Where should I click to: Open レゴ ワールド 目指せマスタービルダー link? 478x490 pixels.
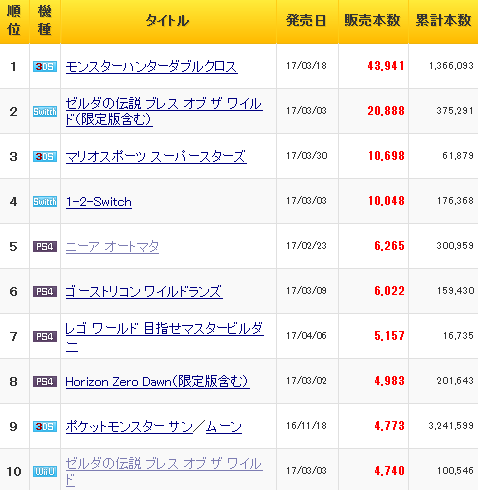click(164, 337)
